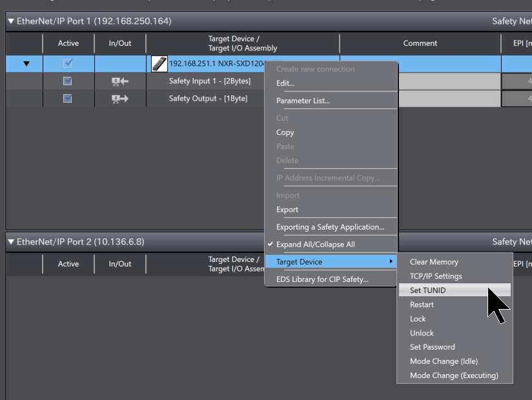This screenshot has height=400, width=532.
Task: Collapse the 192.168.251.1 device row triangle
Action: [26, 63]
